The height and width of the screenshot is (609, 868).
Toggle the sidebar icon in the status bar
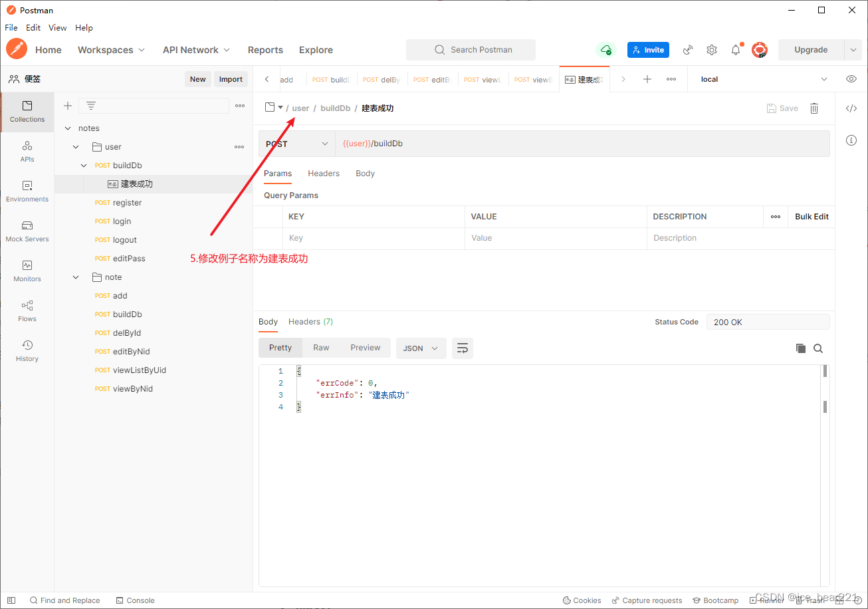point(11,600)
